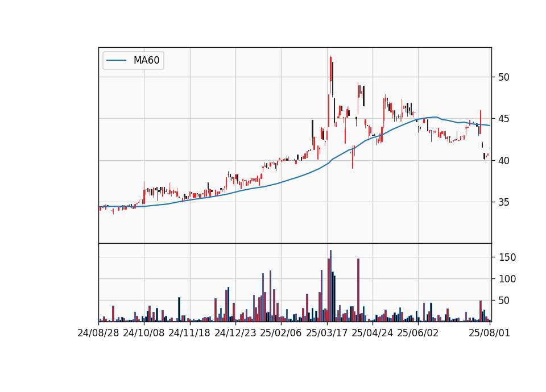This screenshot has height=392, width=546.
Task: Click the 25/04/24 date label
Action: point(372,333)
